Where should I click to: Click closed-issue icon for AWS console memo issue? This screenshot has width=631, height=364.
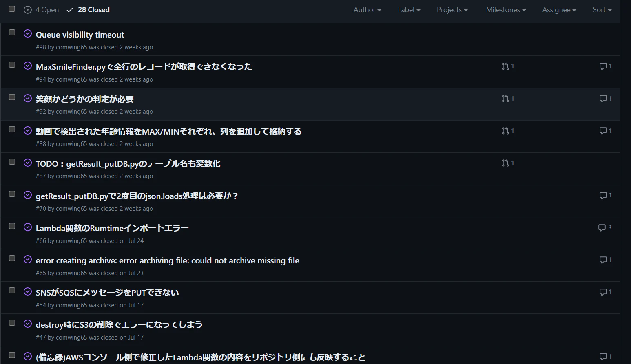coord(28,356)
